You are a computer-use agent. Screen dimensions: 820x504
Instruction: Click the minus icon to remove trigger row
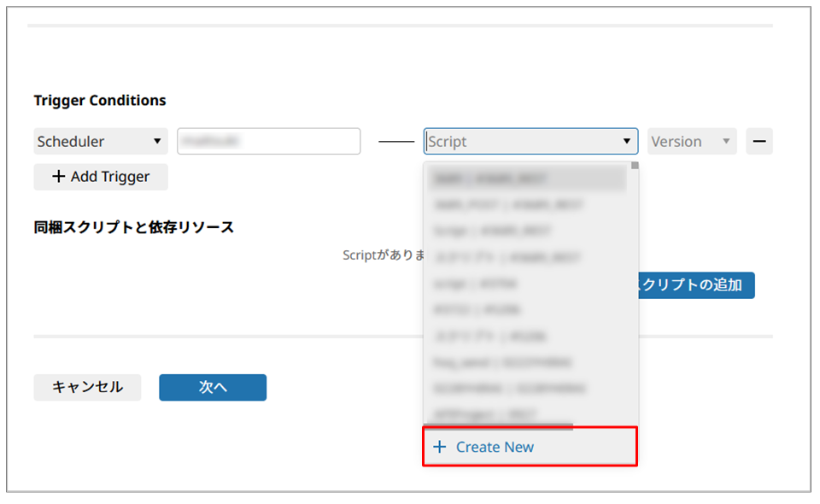[x=758, y=142]
